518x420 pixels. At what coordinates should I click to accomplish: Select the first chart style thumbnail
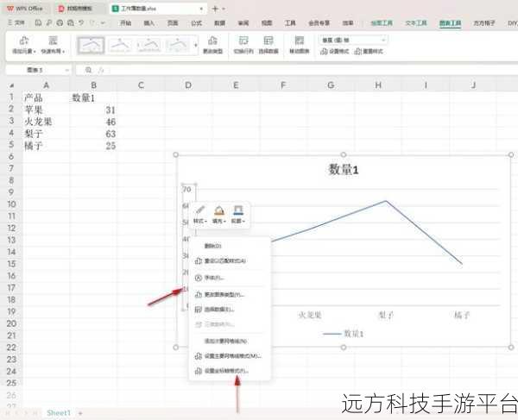click(91, 45)
